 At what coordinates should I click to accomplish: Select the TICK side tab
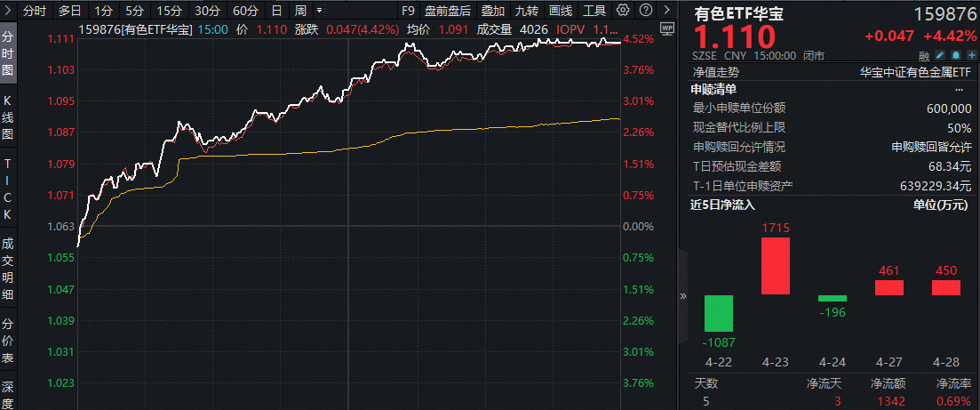[x=8, y=189]
